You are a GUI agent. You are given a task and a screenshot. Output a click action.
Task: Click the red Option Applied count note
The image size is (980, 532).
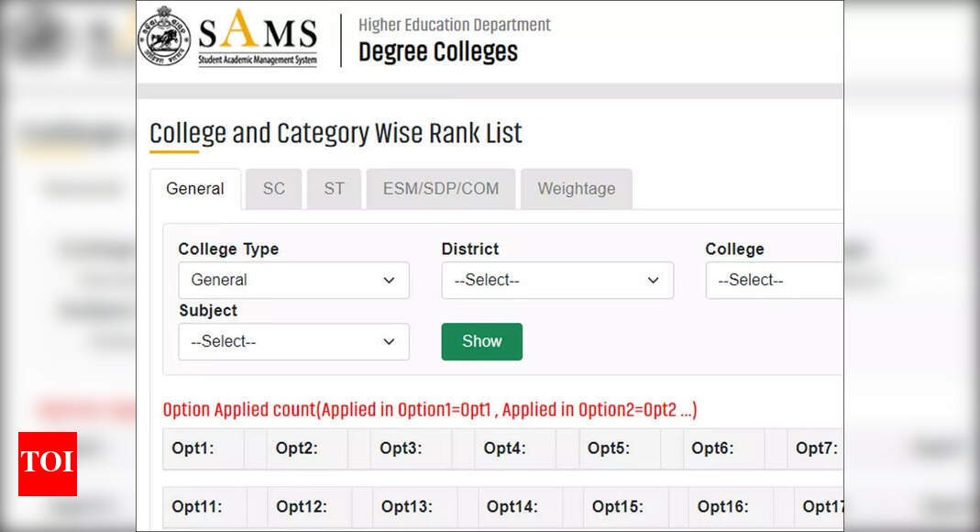coord(430,410)
